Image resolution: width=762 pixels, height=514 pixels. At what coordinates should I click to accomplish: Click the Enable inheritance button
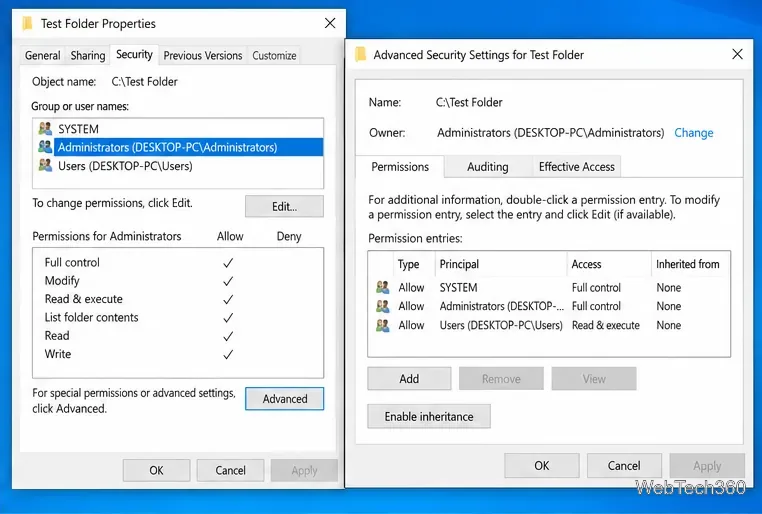(429, 416)
